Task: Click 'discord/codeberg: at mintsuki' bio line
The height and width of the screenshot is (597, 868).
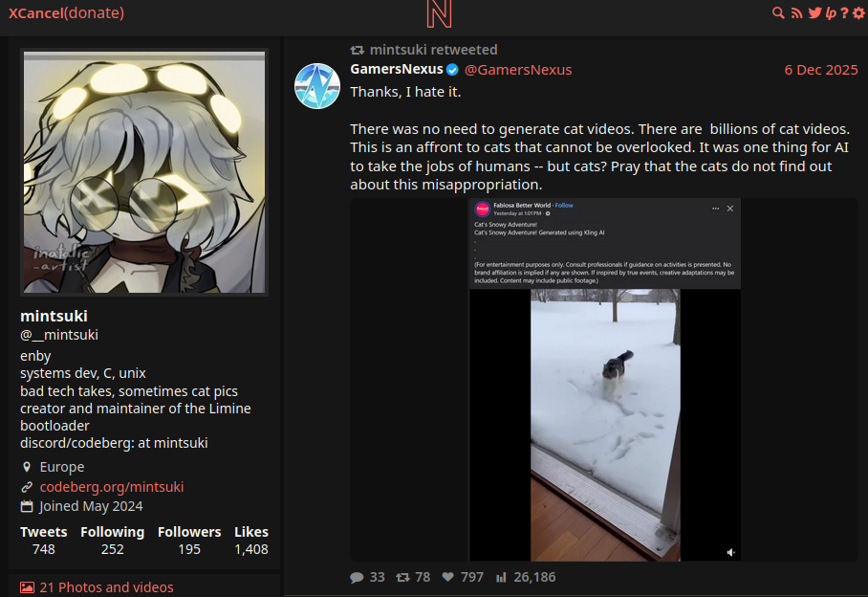Action: (x=114, y=443)
